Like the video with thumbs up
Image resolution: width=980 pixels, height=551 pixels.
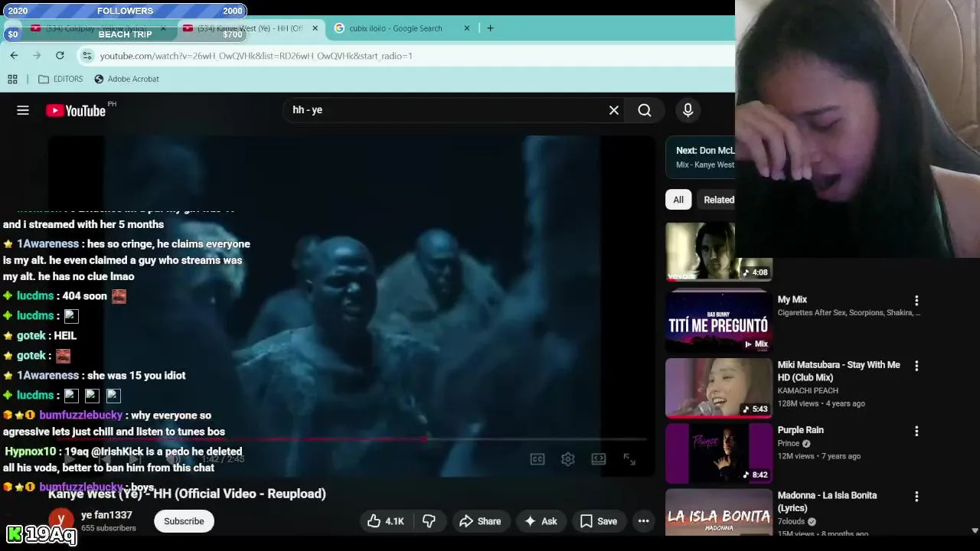[385, 521]
